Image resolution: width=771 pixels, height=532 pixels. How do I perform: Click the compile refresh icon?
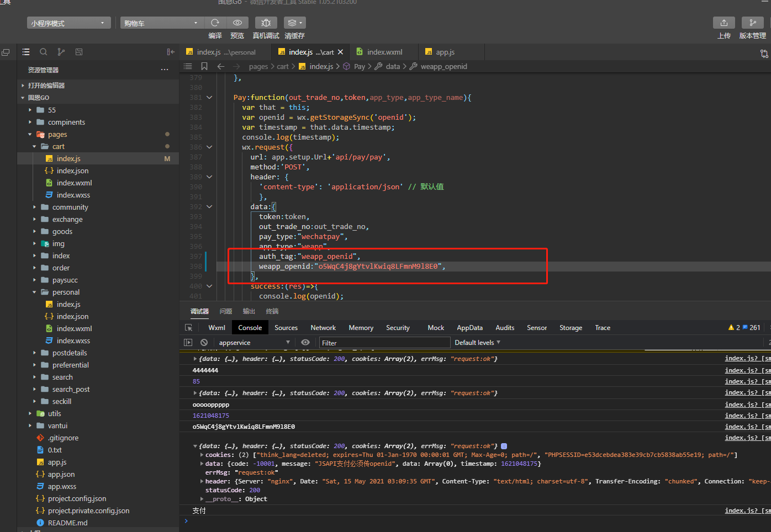point(215,23)
